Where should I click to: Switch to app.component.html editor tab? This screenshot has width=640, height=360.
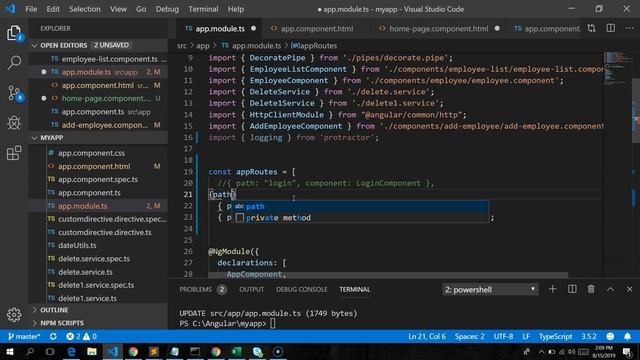[x=317, y=29]
